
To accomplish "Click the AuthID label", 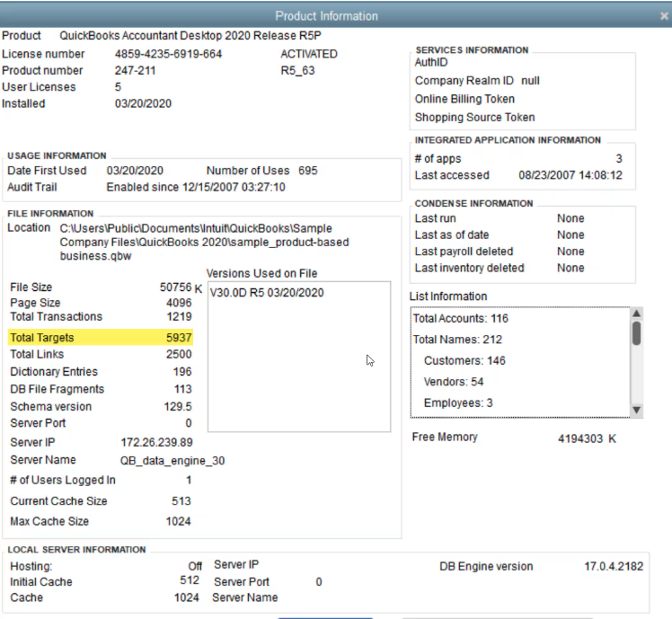I will [431, 63].
